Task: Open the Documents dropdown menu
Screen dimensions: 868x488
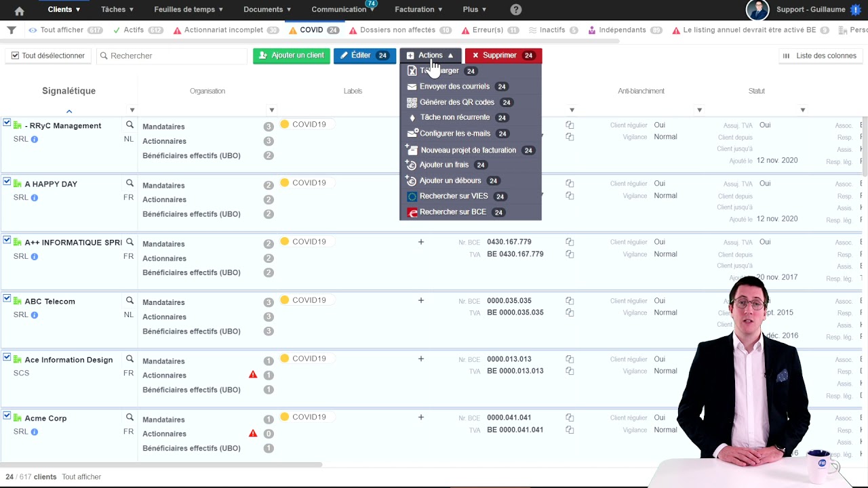Action: point(267,9)
